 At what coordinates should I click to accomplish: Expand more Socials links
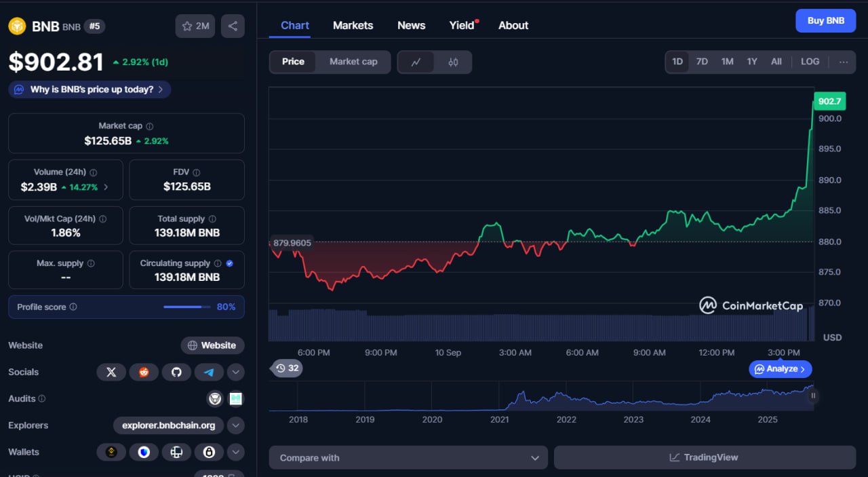(x=235, y=372)
